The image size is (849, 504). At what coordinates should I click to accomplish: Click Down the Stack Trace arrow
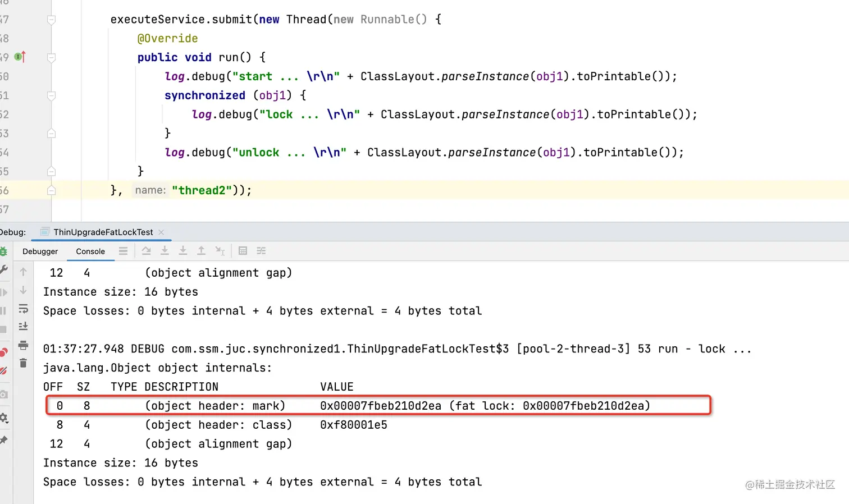click(x=23, y=290)
